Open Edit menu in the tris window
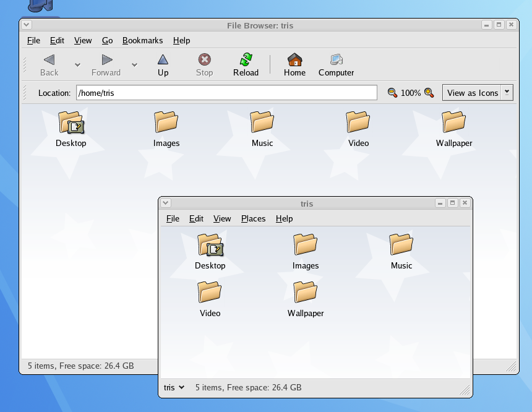Viewport: 532px width, 412px height. [x=196, y=218]
